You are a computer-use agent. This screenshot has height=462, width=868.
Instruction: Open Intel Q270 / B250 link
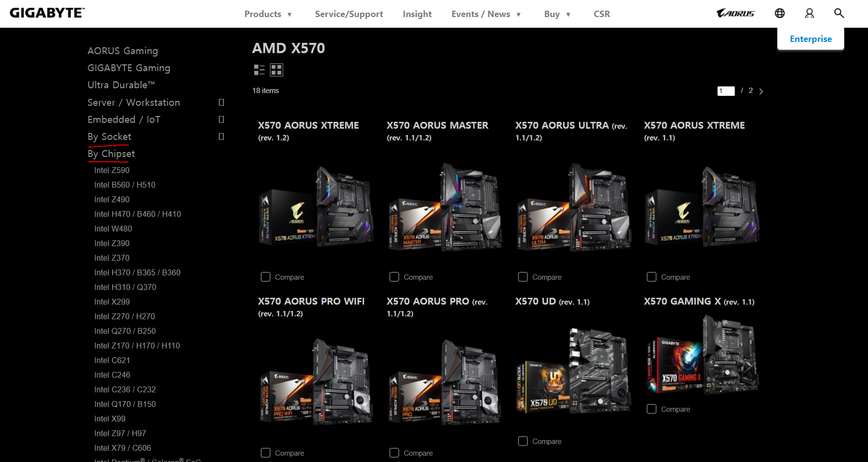pos(125,331)
